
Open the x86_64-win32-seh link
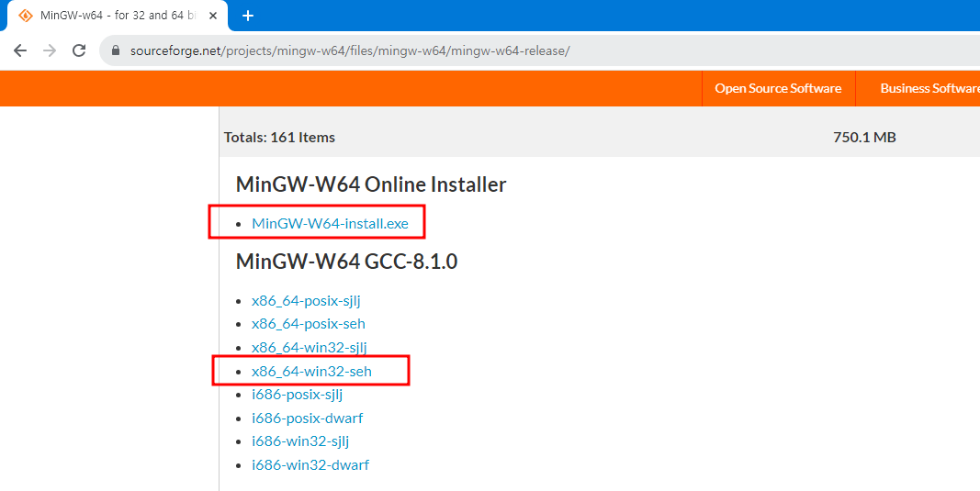[x=311, y=371]
